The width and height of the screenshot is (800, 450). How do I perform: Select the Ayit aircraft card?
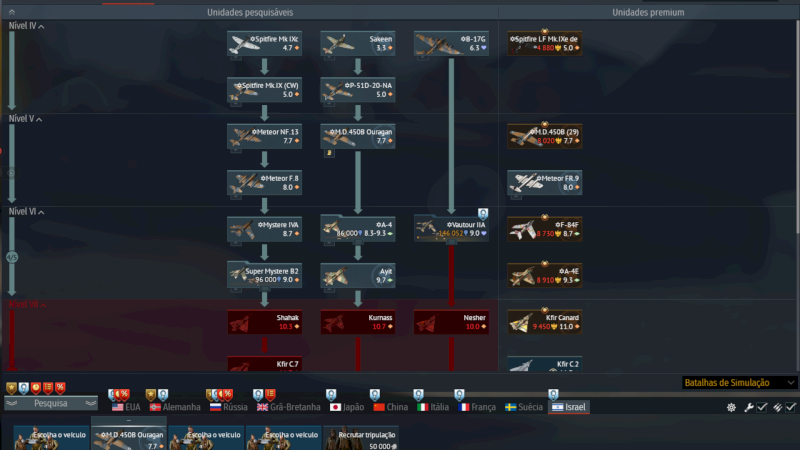pyautogui.click(x=358, y=276)
